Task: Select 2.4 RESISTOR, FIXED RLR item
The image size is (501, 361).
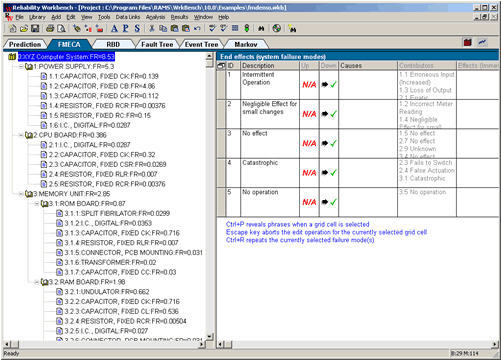Action: tap(103, 174)
